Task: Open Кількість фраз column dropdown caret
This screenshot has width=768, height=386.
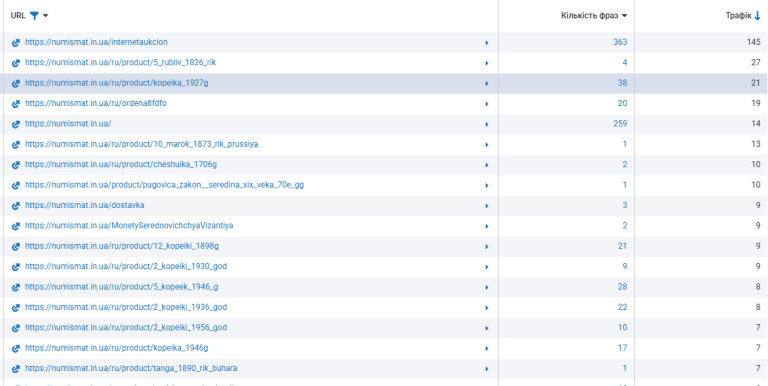Action: [624, 16]
